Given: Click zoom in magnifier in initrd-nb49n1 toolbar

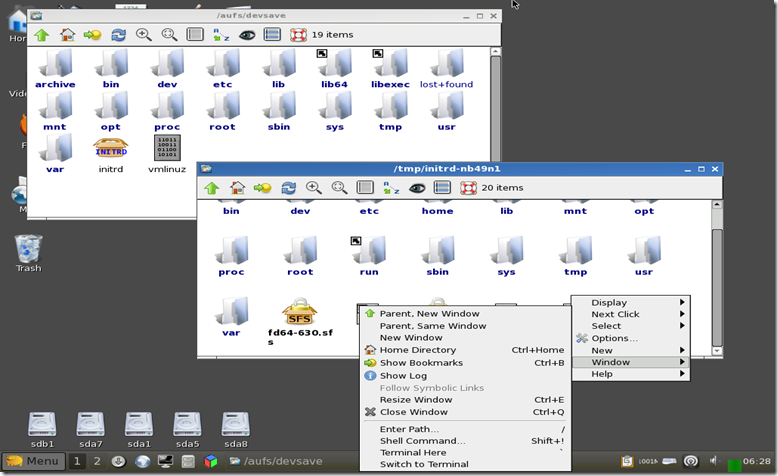Looking at the screenshot, I should (314, 188).
